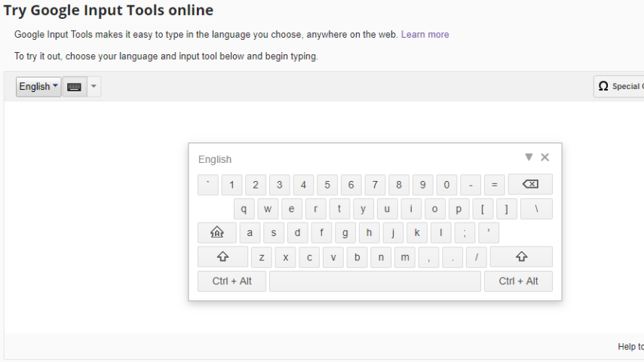Close the virtual keyboard panel
644x362 pixels.
545,157
